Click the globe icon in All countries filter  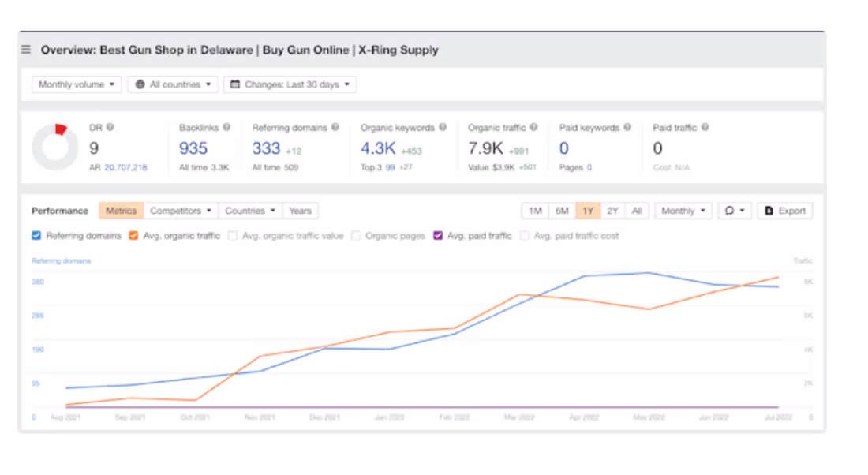pyautogui.click(x=142, y=84)
